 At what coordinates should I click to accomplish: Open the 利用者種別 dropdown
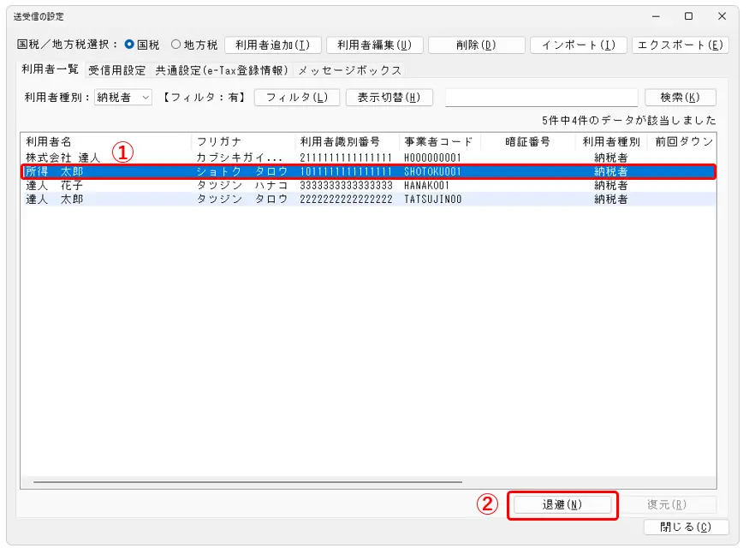click(x=123, y=98)
